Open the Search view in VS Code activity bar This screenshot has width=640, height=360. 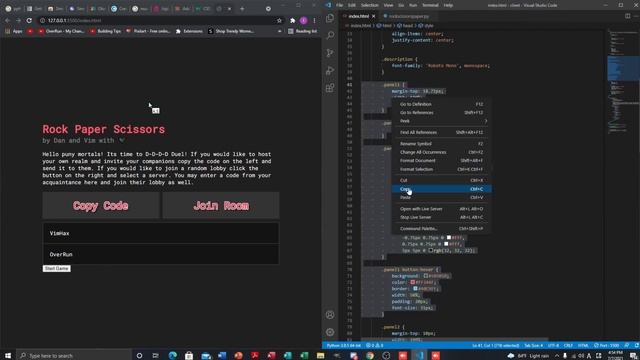click(330, 36)
